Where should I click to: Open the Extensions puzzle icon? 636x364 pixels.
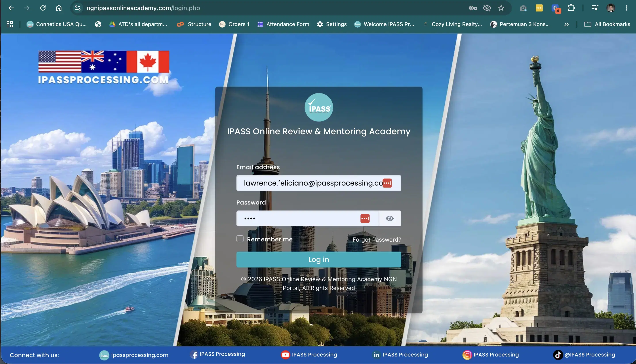(571, 8)
